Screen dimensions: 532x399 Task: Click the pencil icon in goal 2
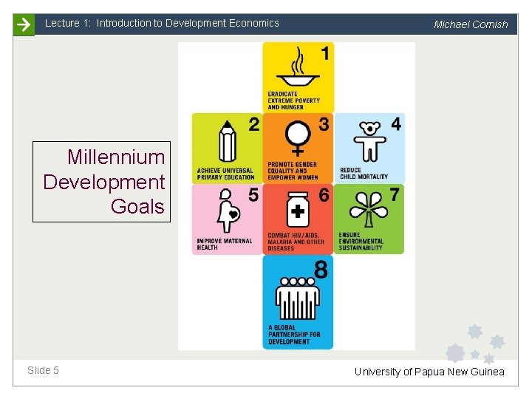[x=228, y=141]
